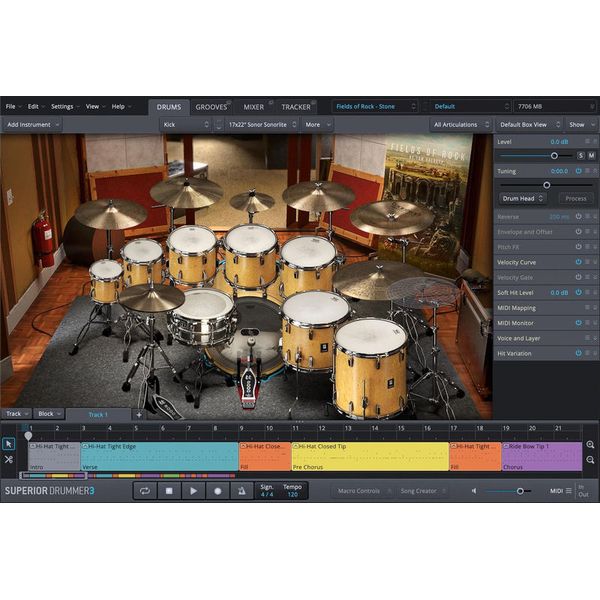
Task: Open the Song Creator panel
Action: click(x=423, y=491)
